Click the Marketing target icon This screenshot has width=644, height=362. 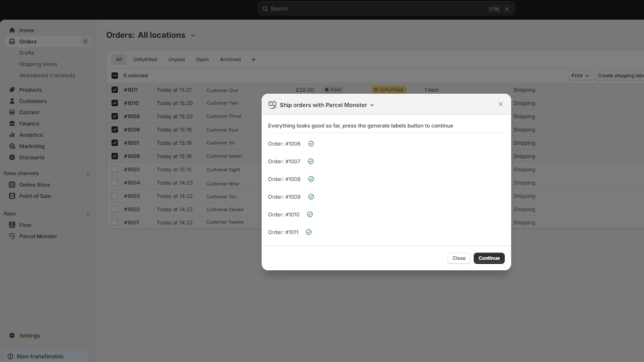point(12,146)
